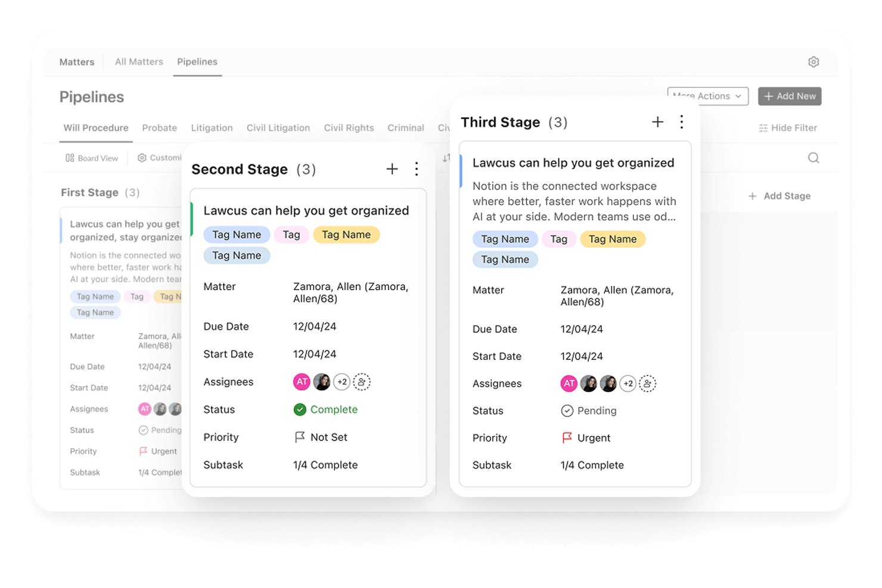Click Third Stage matter Zamora, Allen value
The height and width of the screenshot is (588, 882).
(617, 296)
